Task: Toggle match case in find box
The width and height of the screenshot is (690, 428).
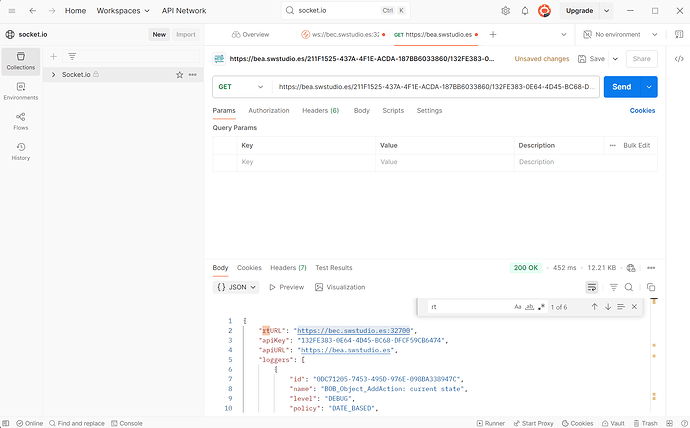Action: coord(518,307)
